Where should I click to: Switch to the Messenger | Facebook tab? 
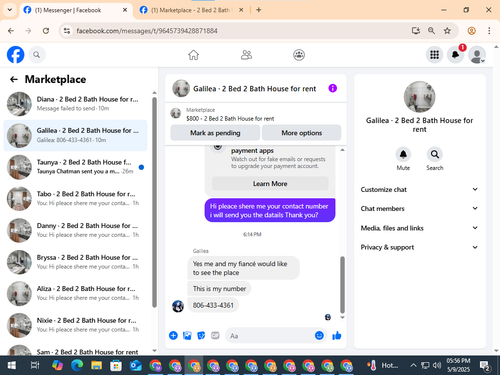[76, 10]
